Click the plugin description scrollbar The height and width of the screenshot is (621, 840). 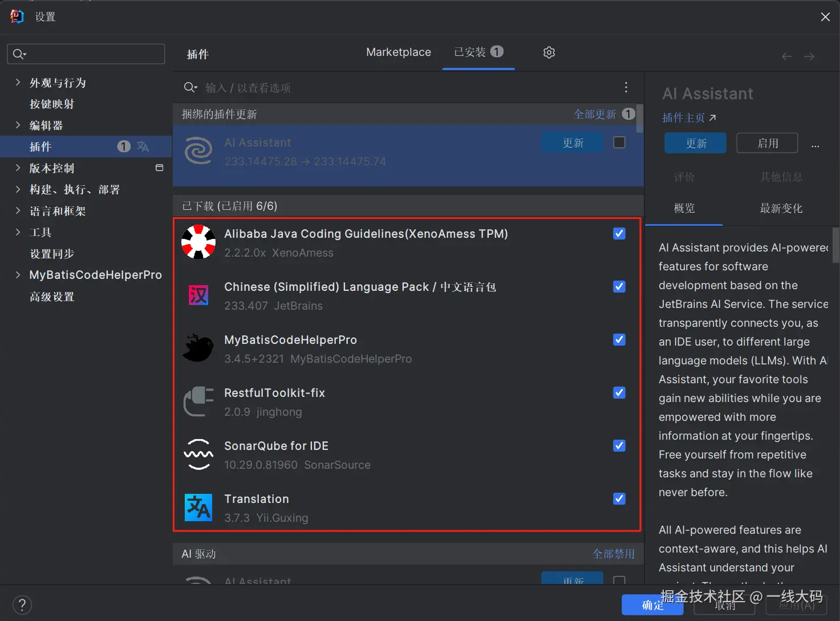(x=836, y=245)
